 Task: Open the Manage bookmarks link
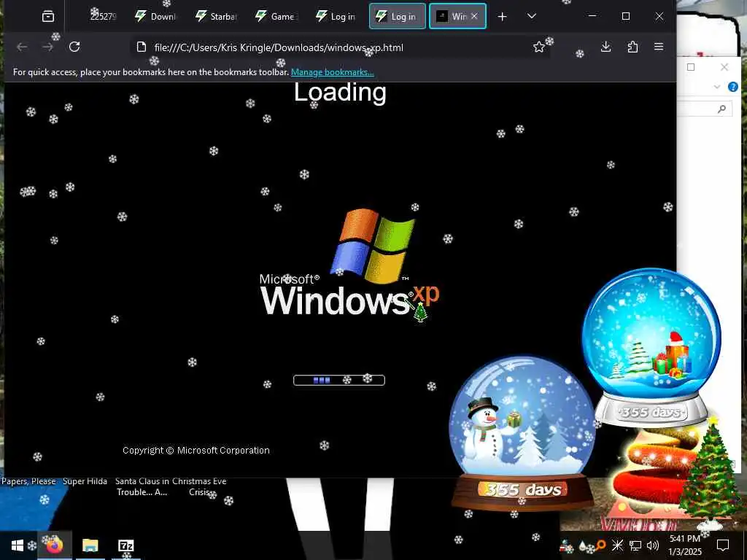pyautogui.click(x=333, y=72)
